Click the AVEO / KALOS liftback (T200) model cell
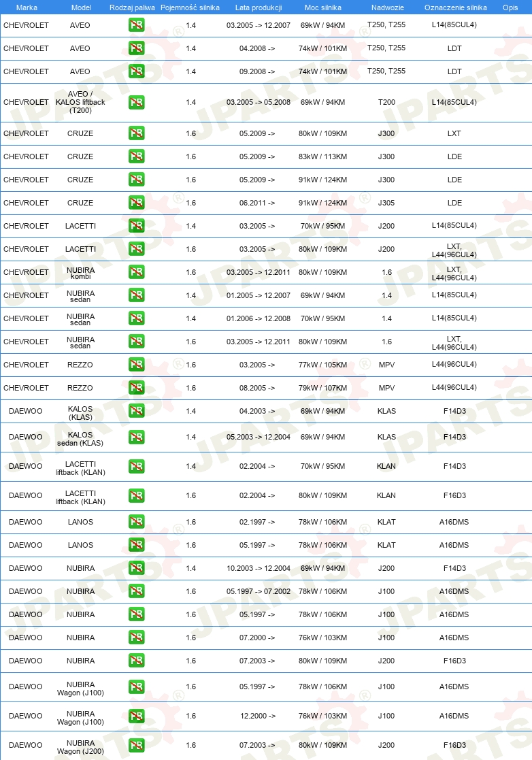 80,102
